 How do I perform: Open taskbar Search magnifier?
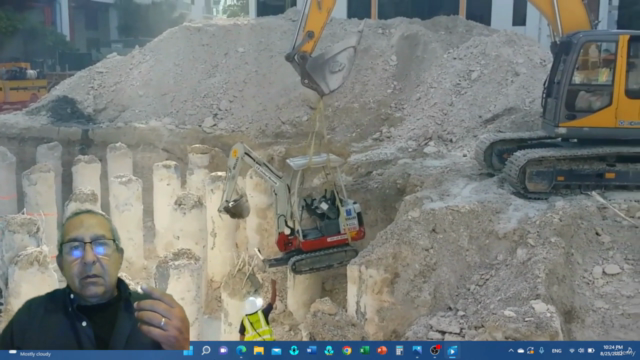206,351
